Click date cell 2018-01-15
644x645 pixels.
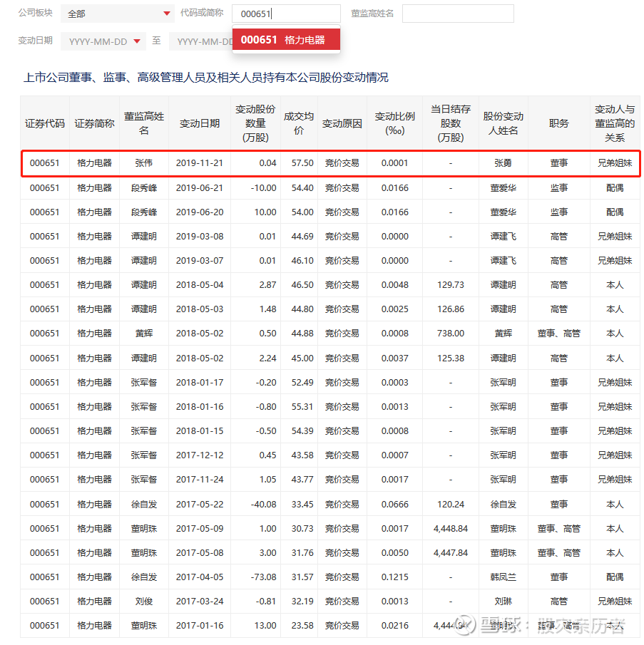click(200, 431)
